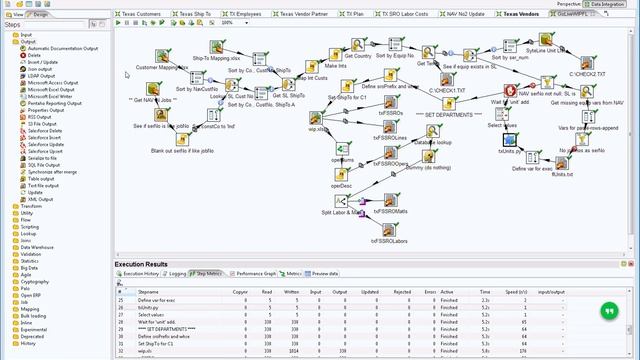The image size is (640, 360).
Task: Select the Make Ints step icon
Action: point(335,55)
